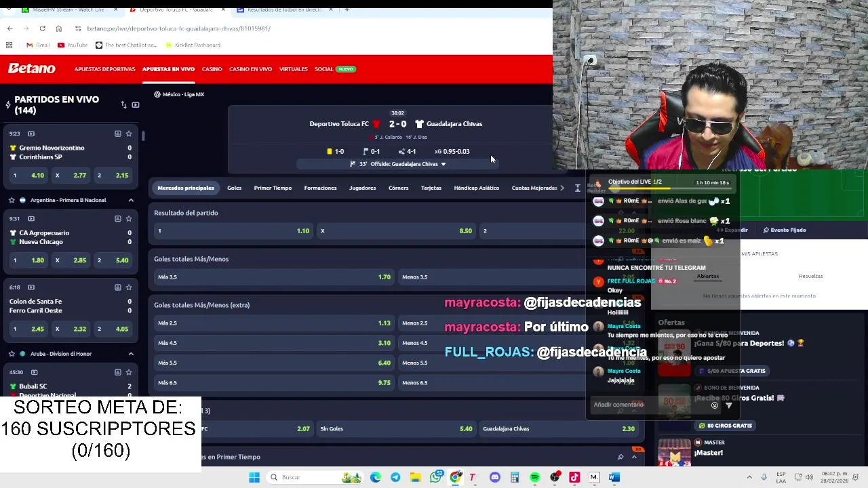
Task: Open the sort live matches icon
Action: [123, 105]
